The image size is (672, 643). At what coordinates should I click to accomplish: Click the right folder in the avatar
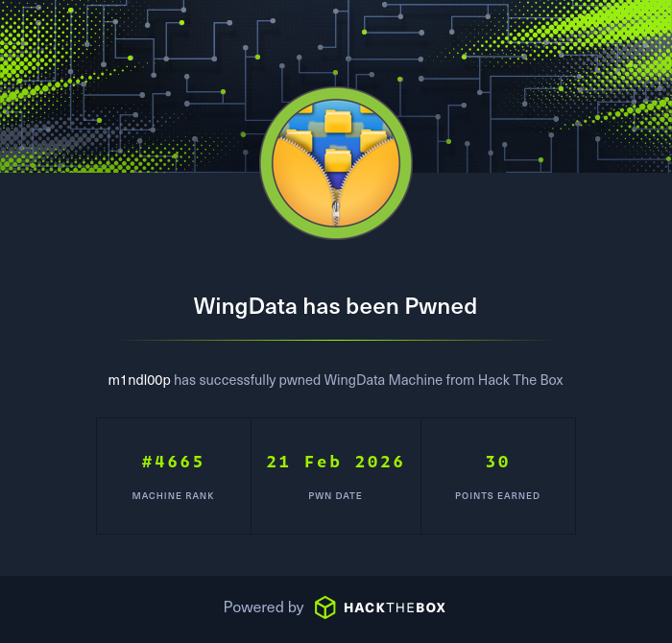372,140
